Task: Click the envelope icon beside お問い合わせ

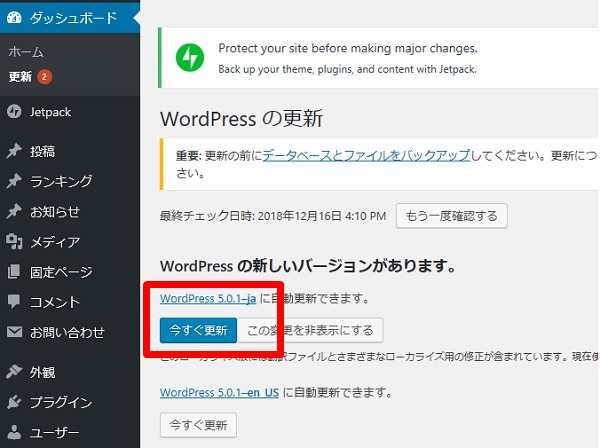Action: point(14,332)
